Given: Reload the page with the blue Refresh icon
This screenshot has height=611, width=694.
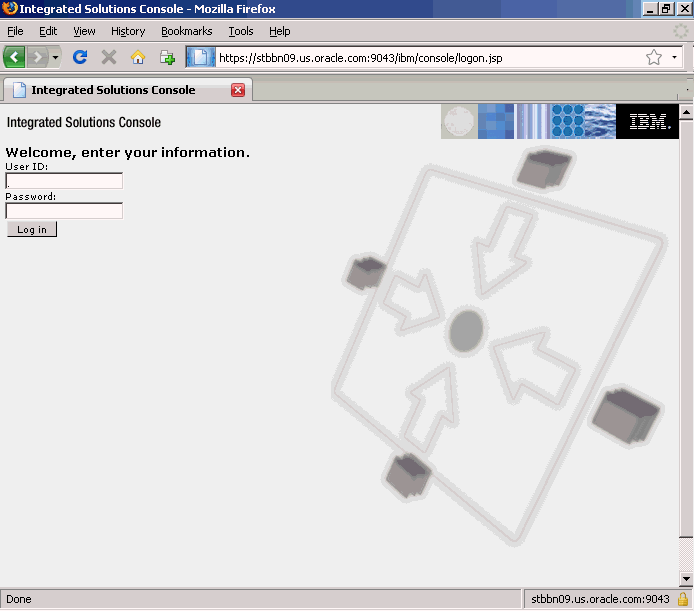Looking at the screenshot, I should (x=80, y=57).
